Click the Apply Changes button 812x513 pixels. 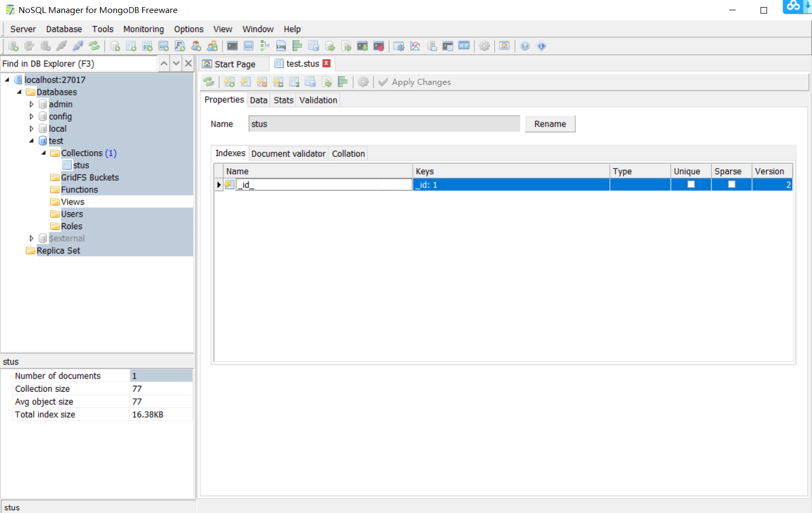(x=415, y=82)
